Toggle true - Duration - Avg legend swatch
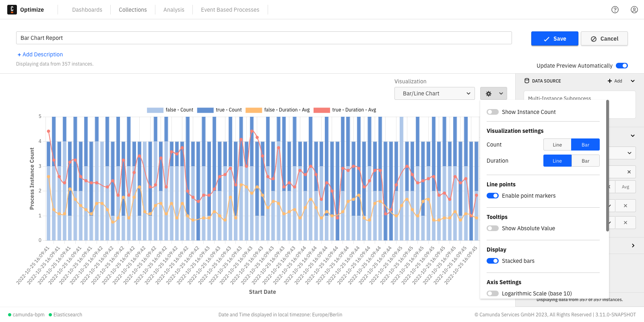The height and width of the screenshot is (322, 644). 322,110
